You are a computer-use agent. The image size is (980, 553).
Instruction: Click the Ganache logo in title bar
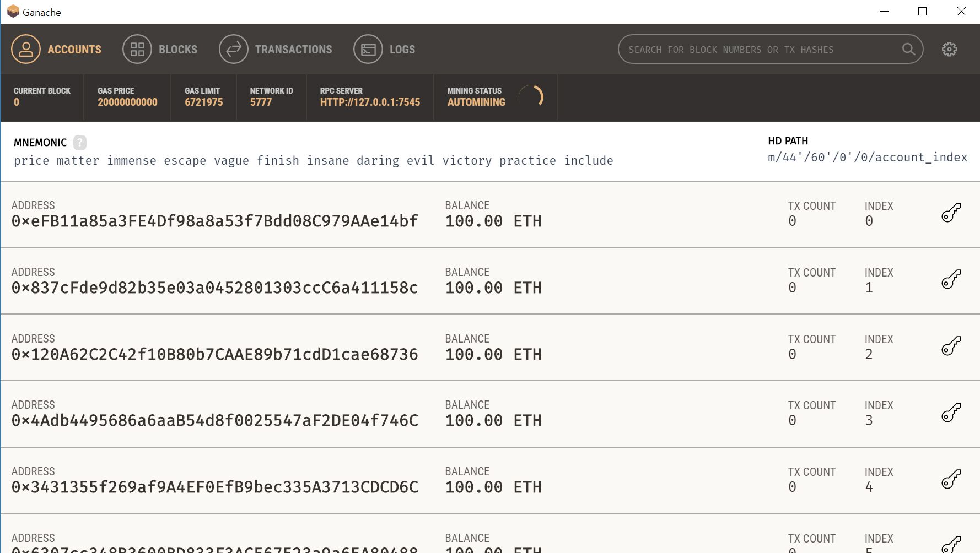pos(13,12)
